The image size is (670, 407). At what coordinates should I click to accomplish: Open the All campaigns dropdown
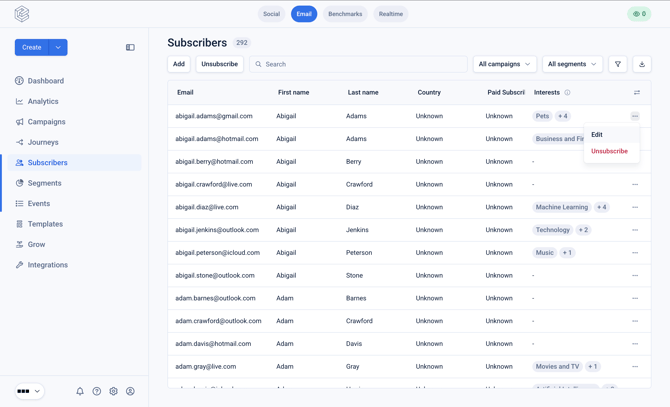point(505,64)
